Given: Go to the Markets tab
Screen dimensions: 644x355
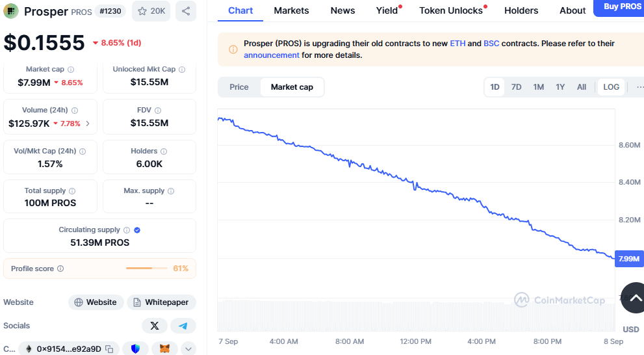Looking at the screenshot, I should click(291, 10).
